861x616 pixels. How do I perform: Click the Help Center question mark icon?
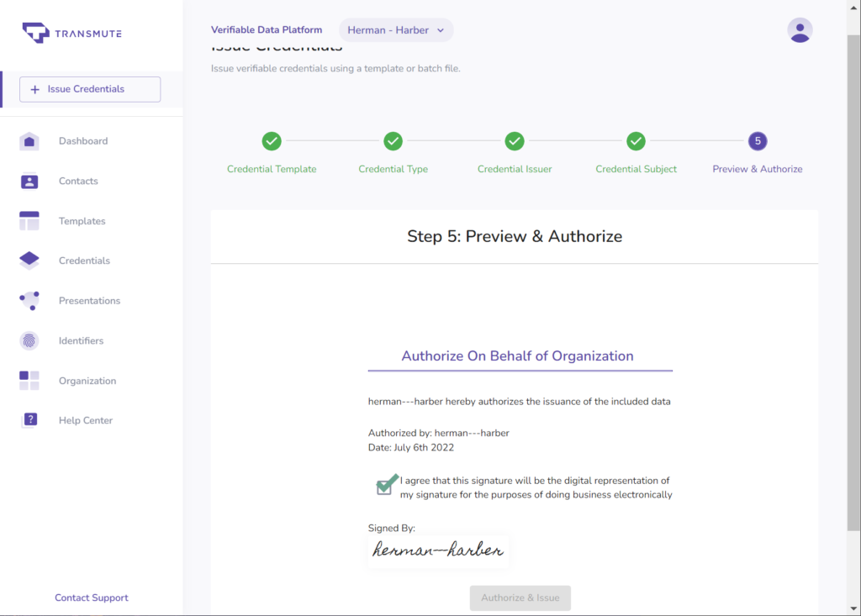pyautogui.click(x=30, y=420)
